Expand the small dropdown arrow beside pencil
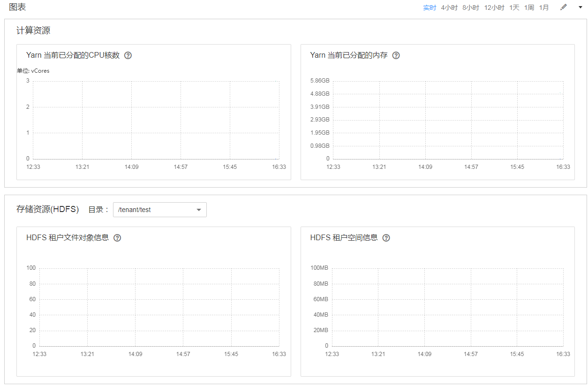Viewport: 588px width, 387px height. 580,7
